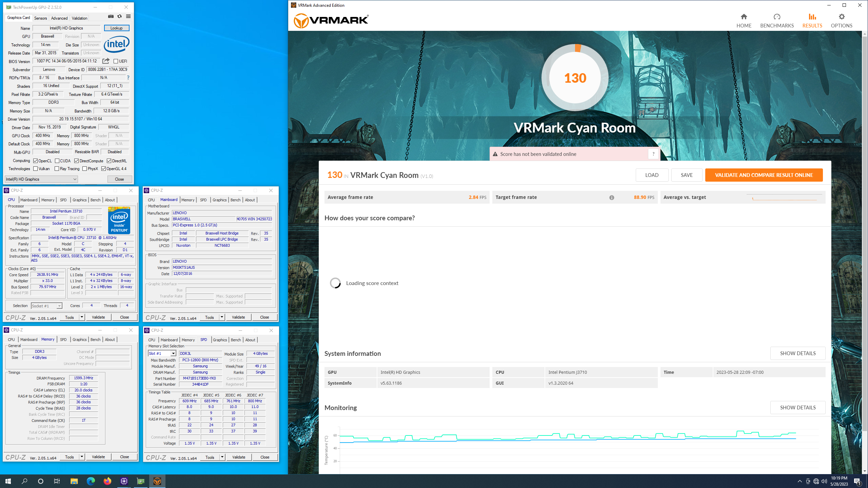Switch to VRMark taskbar icon
This screenshot has height=488, width=868.
(157, 481)
